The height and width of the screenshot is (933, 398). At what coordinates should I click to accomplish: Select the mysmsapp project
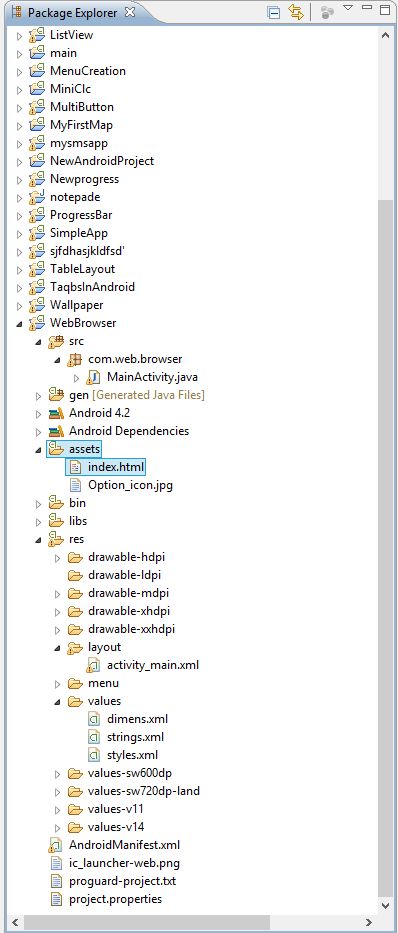click(x=79, y=143)
